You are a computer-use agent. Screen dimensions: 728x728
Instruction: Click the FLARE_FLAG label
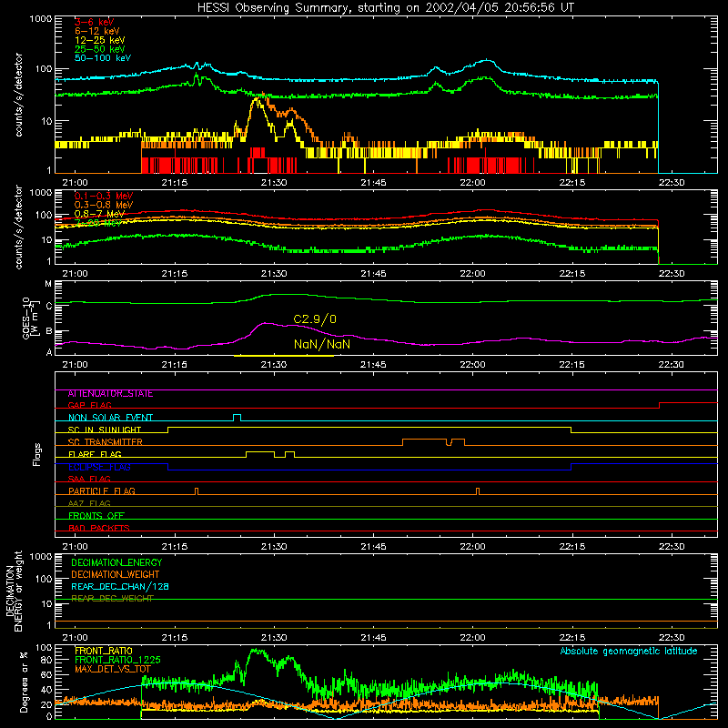(95, 454)
